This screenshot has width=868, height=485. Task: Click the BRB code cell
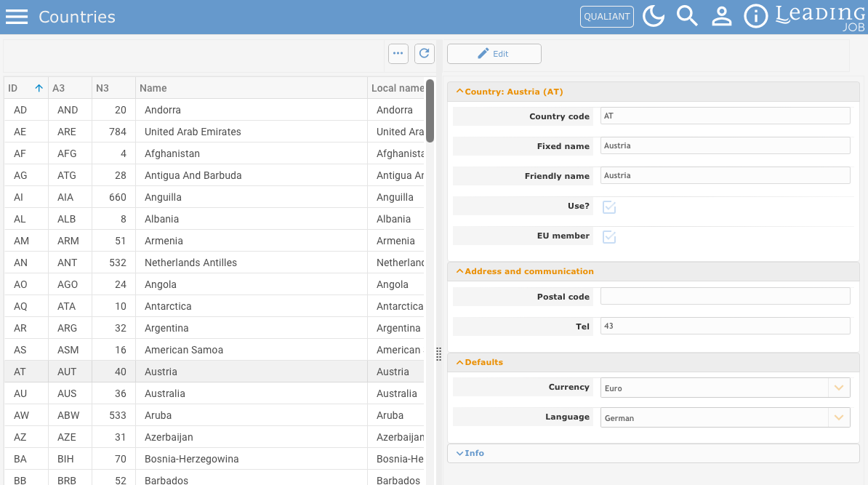70,479
